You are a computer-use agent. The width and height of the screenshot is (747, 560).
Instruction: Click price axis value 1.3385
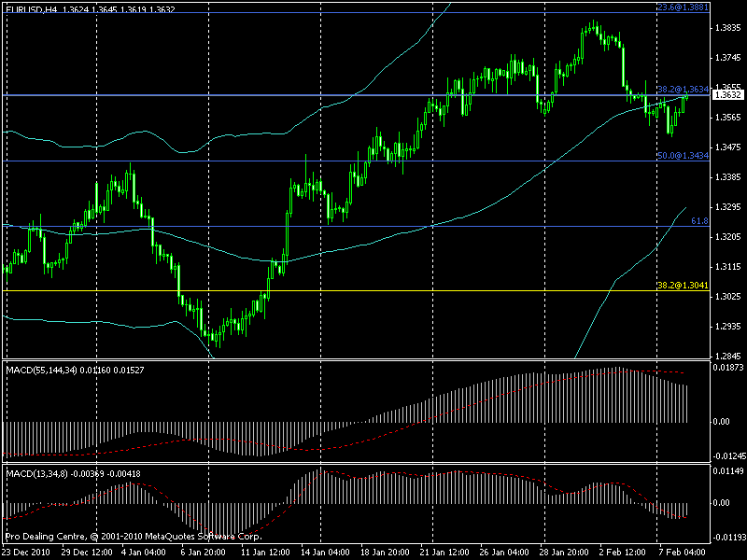coord(728,177)
